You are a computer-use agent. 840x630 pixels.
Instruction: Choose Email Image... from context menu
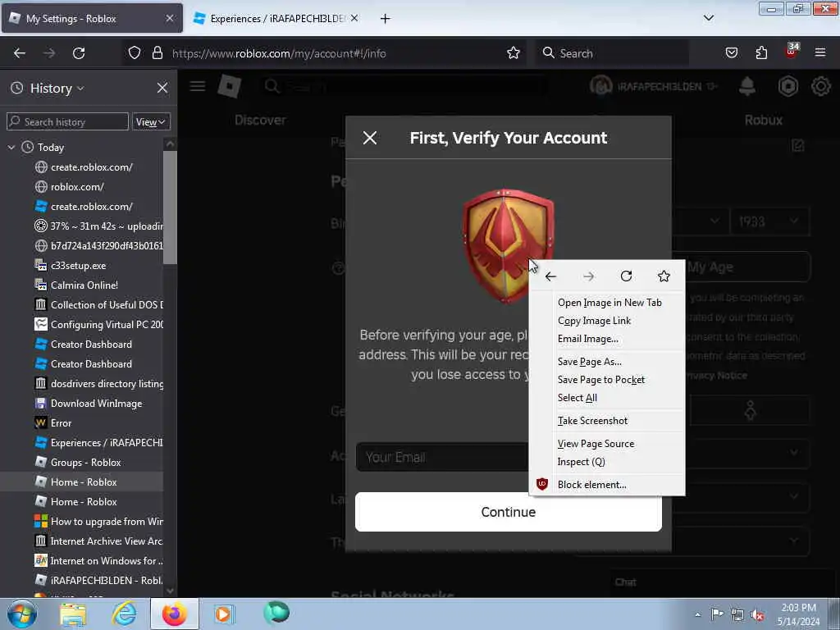[587, 339]
